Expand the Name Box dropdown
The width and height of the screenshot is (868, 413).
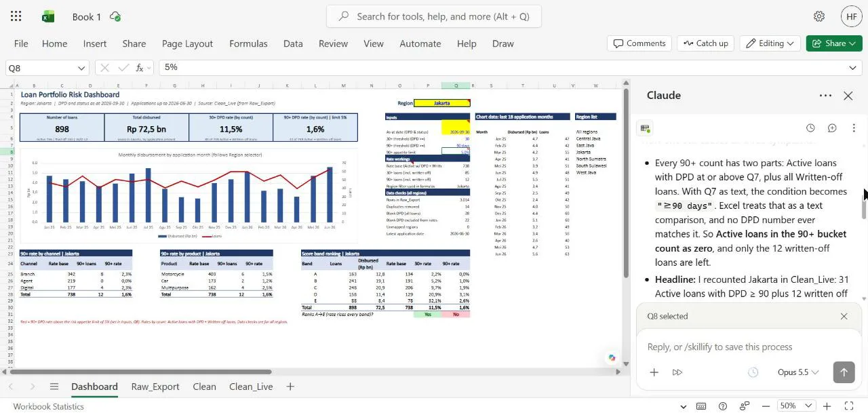(x=81, y=68)
